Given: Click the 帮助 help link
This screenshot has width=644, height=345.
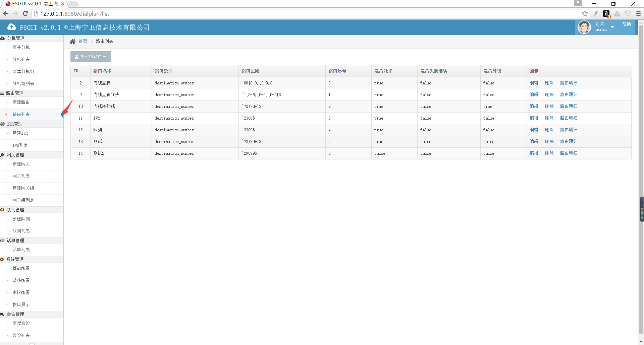Looking at the screenshot, I should click(x=626, y=24).
